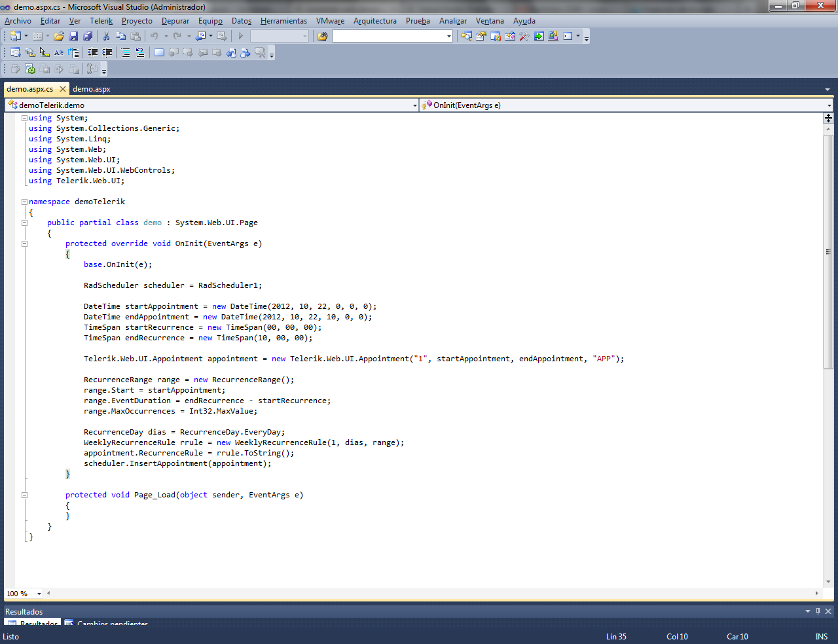Click the horizontal scrollbar right arrow

(x=816, y=594)
